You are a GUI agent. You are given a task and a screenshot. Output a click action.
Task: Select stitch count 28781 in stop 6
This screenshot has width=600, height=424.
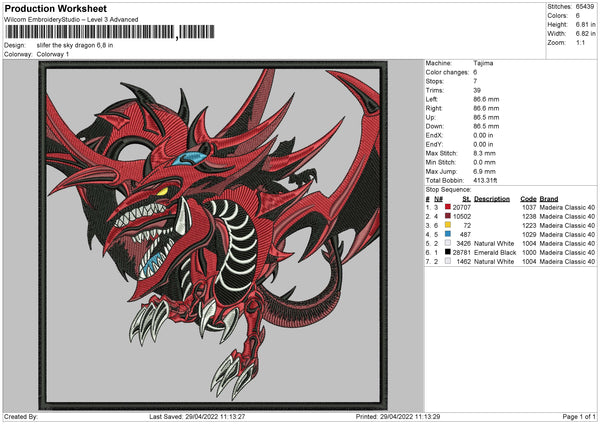tap(461, 253)
